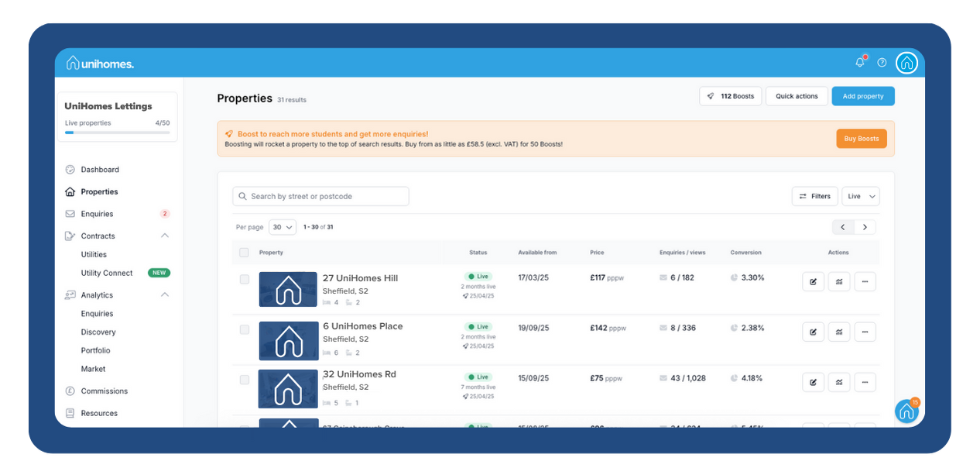Tick checkbox for 27 UniHomes Hill
Screen dimensions: 980x475
[245, 279]
